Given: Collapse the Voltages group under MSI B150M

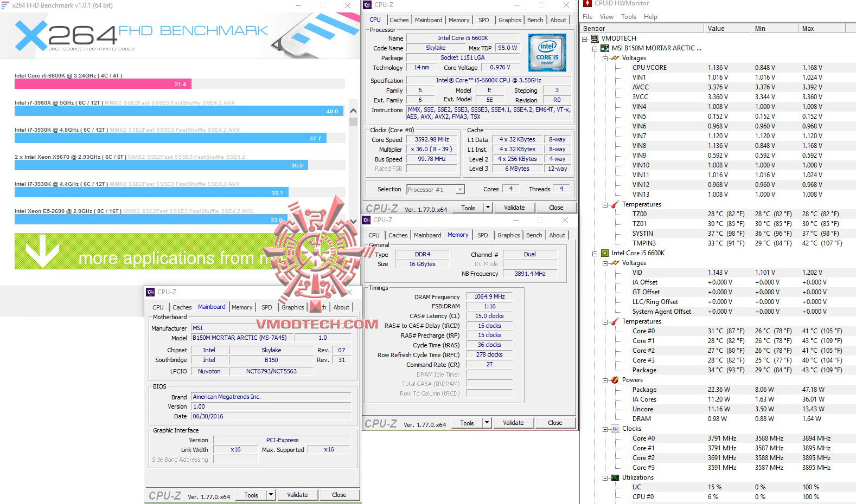Looking at the screenshot, I should (605, 59).
